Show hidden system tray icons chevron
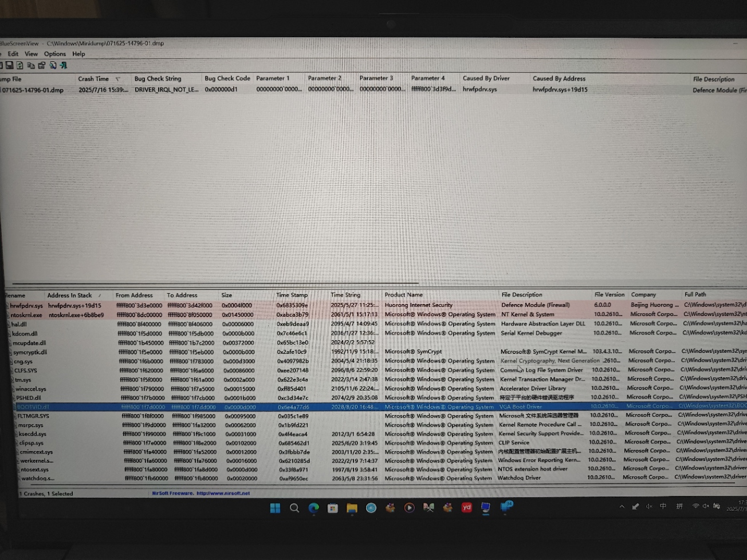Screen dimensions: 747x560 pos(622,507)
